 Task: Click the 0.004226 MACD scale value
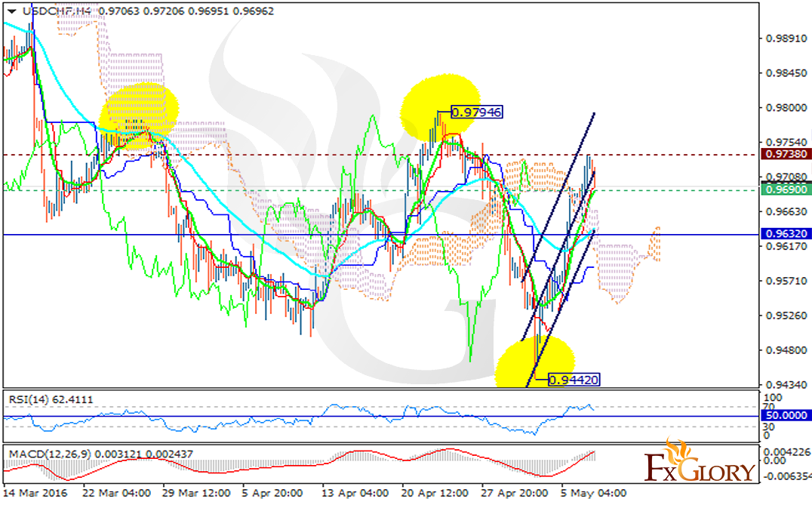pos(787,451)
